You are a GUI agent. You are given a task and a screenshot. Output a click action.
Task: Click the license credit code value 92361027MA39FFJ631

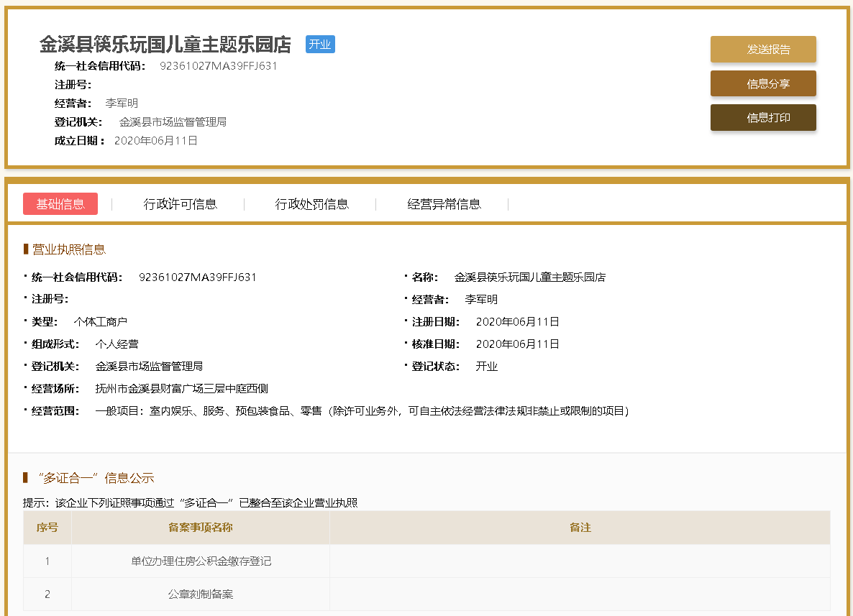pyautogui.click(x=198, y=277)
